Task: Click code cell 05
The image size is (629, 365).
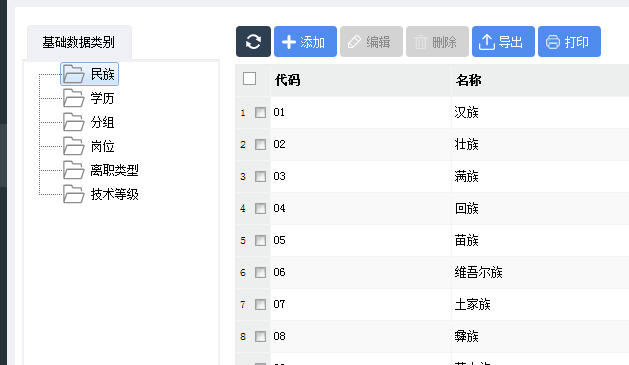Action: point(361,240)
